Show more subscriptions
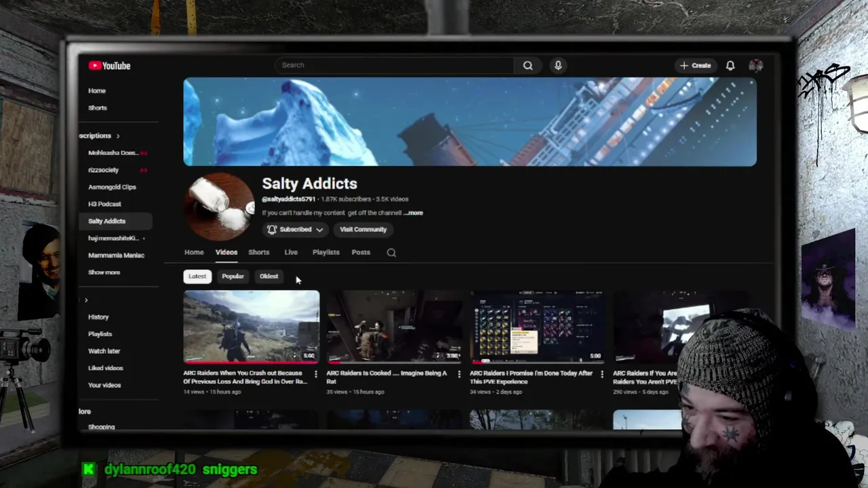The image size is (868, 488). [x=104, y=272]
